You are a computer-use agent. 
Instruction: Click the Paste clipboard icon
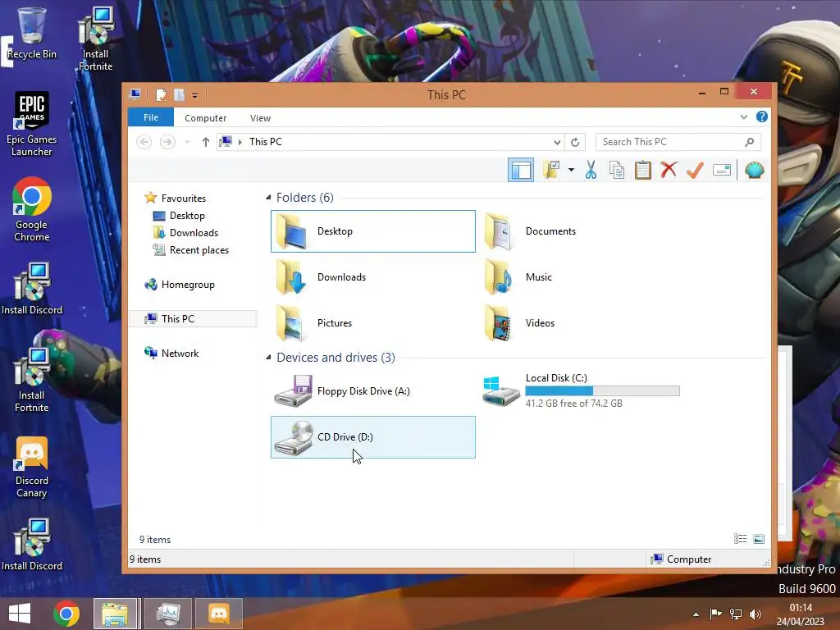643,171
